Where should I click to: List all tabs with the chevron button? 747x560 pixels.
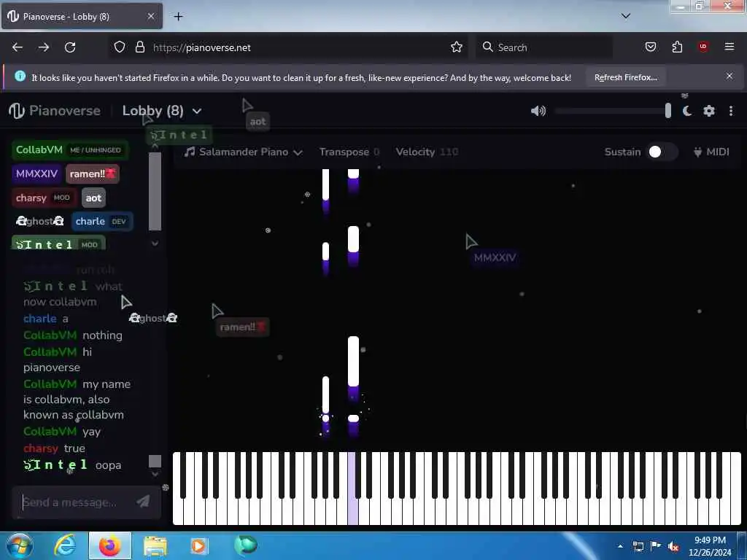[626, 16]
